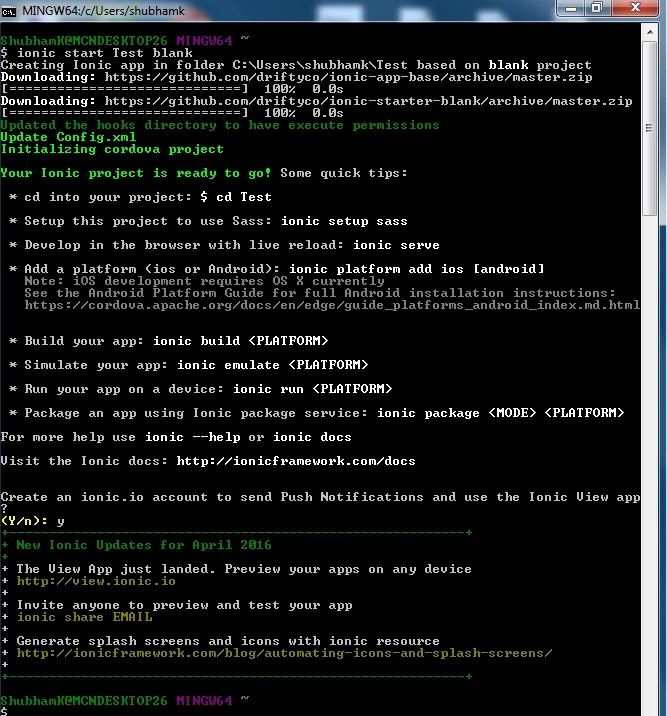The height and width of the screenshot is (716, 667).
Task: Click the command 'ionic setup sass'
Action: 344,221
